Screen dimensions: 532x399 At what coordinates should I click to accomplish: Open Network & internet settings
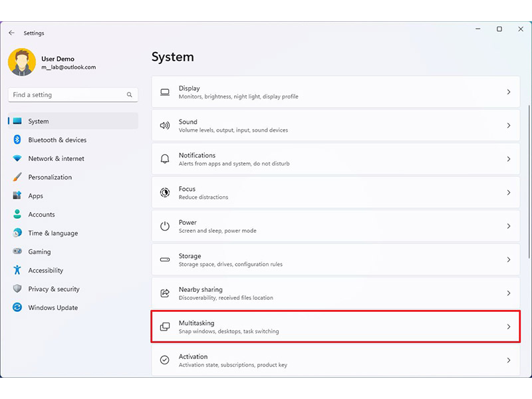[x=56, y=159]
